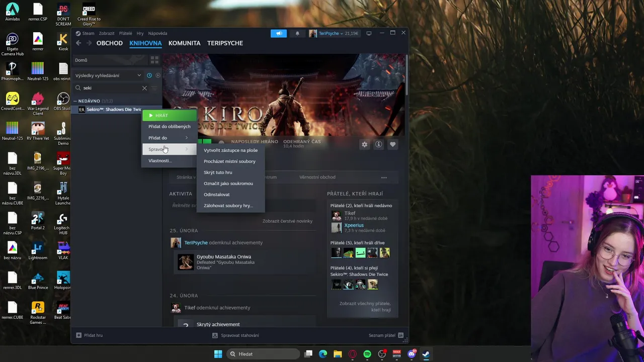This screenshot has width=644, height=362.
Task: Open Discord from the taskbar
Action: point(412,354)
